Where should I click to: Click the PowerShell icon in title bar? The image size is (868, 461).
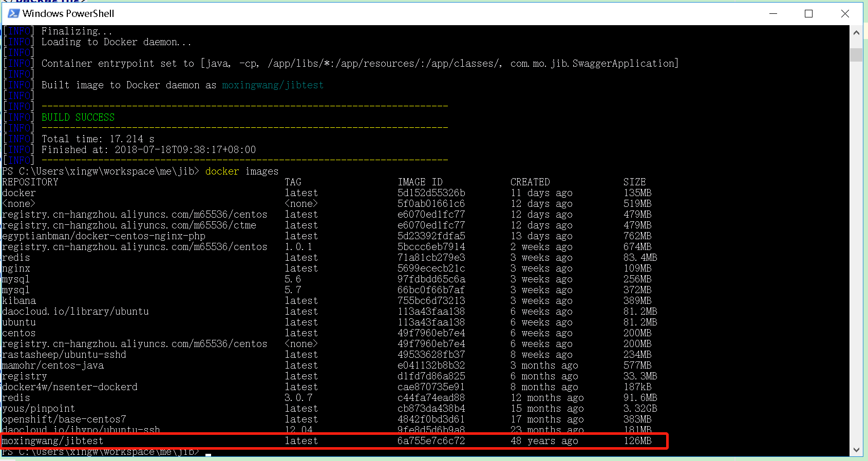point(13,13)
